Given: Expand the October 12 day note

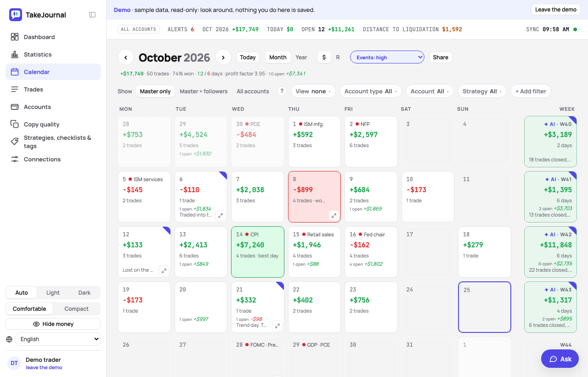Looking at the screenshot, I should (164, 270).
